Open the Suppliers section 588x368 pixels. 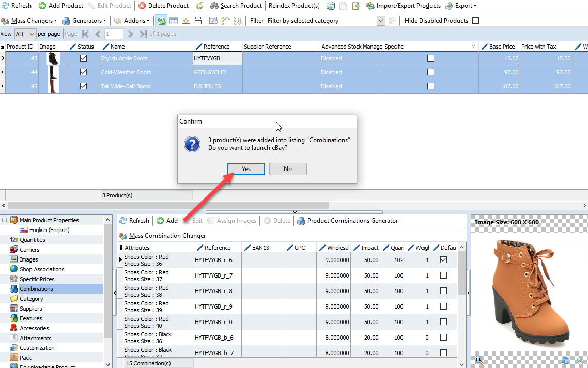pyautogui.click(x=31, y=309)
